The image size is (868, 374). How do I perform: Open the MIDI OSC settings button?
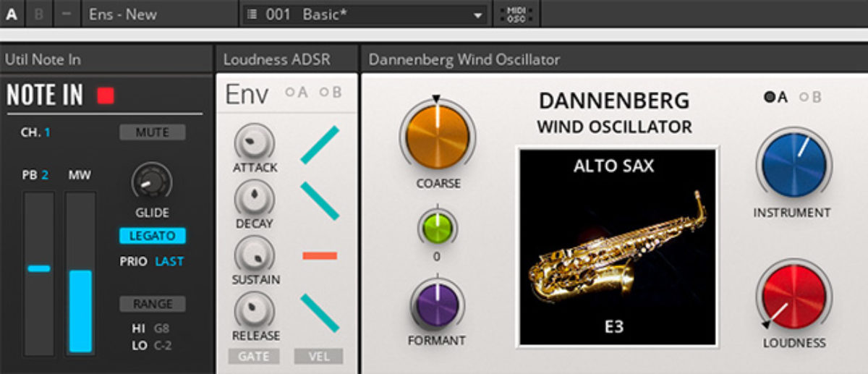point(516,14)
